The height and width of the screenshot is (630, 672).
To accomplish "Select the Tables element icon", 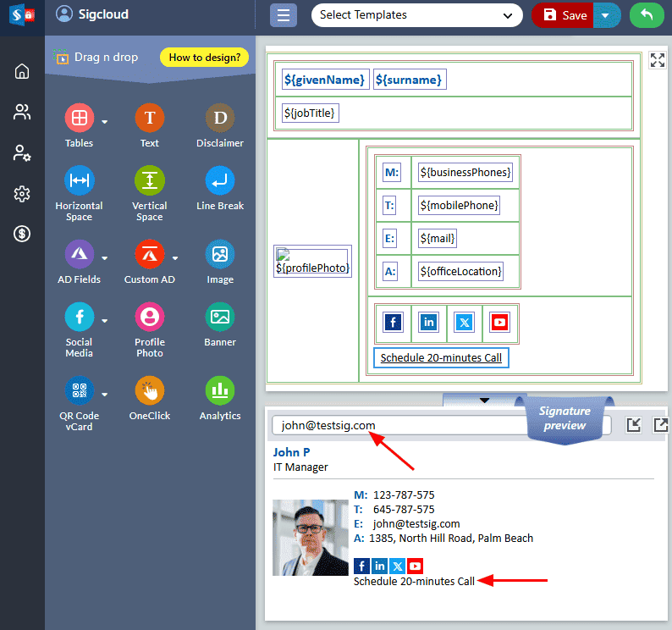I will click(79, 119).
